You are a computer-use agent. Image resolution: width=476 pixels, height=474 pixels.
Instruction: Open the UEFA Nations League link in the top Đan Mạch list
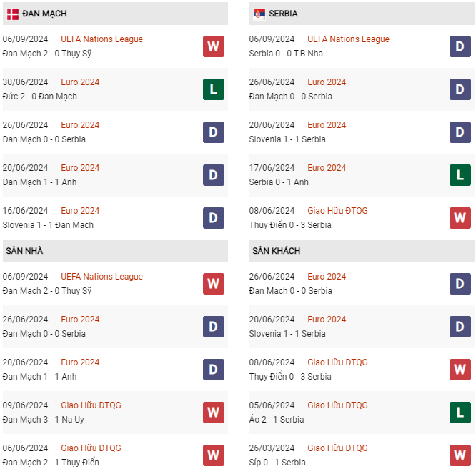click(x=101, y=39)
